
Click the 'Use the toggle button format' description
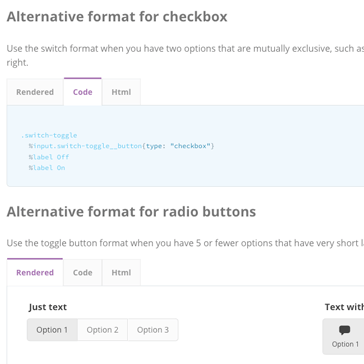tap(185, 243)
